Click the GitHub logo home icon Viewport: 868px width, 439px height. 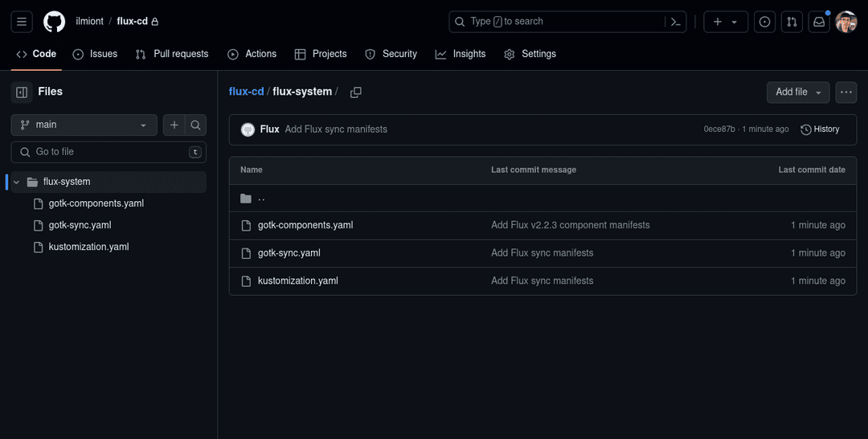[54, 22]
